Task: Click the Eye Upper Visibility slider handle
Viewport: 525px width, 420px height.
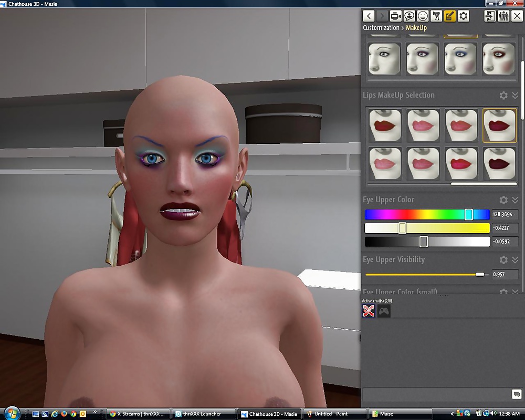Action: [479, 275]
